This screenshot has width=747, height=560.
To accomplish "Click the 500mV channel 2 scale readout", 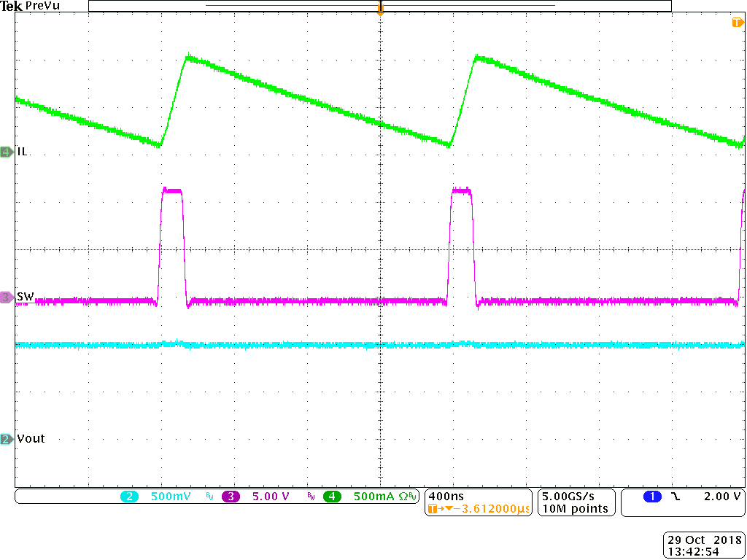I will tap(171, 497).
